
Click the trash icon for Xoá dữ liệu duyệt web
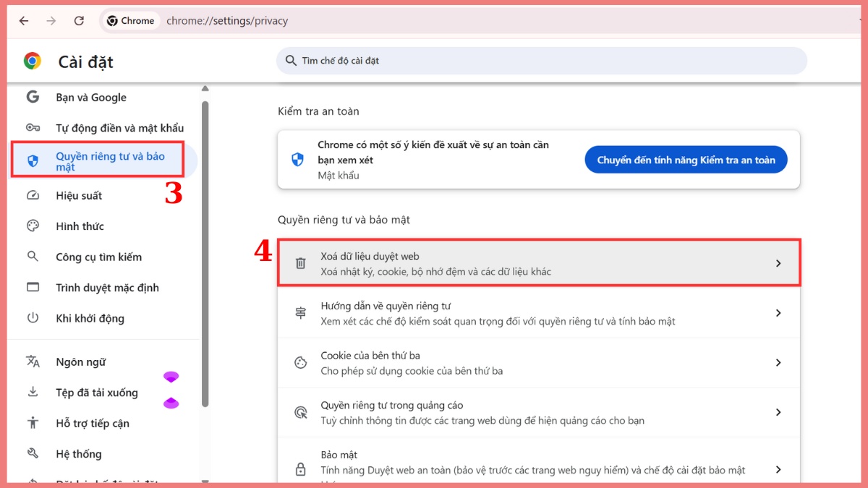[x=301, y=264]
